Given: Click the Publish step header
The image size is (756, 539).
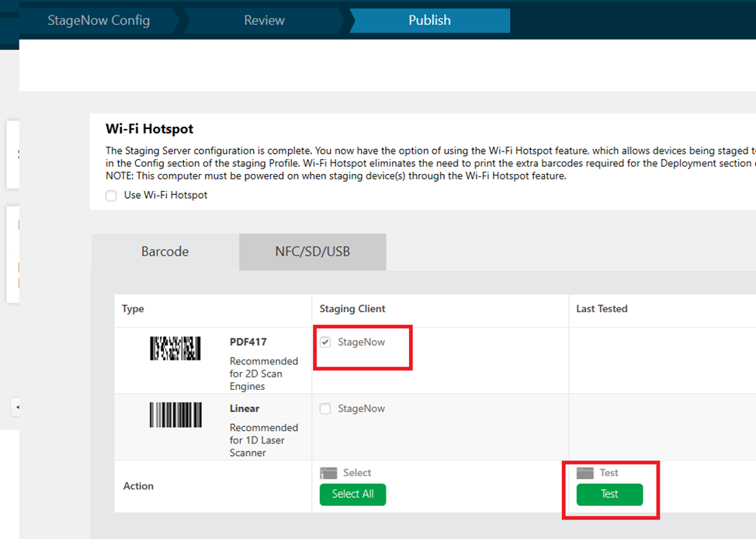Looking at the screenshot, I should point(429,20).
